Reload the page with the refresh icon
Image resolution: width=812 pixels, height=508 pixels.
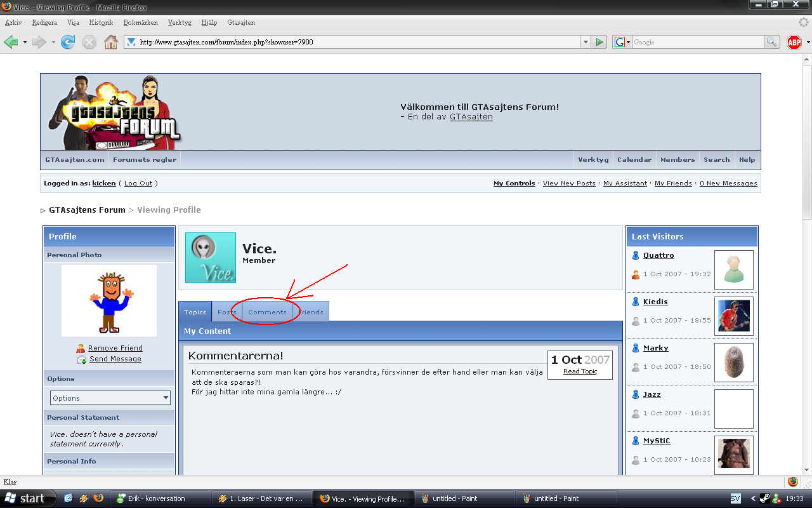[x=68, y=42]
